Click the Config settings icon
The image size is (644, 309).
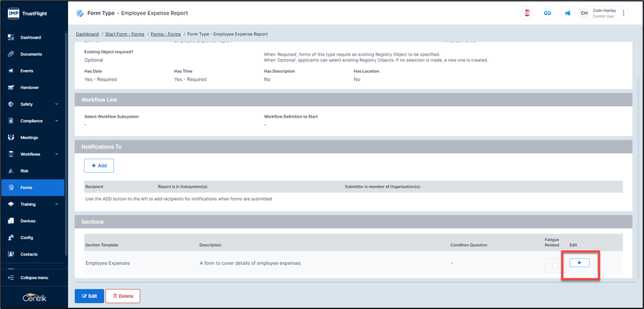coord(11,238)
